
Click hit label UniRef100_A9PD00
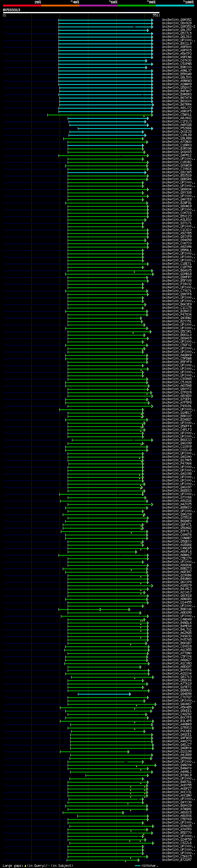click(177, 47)
